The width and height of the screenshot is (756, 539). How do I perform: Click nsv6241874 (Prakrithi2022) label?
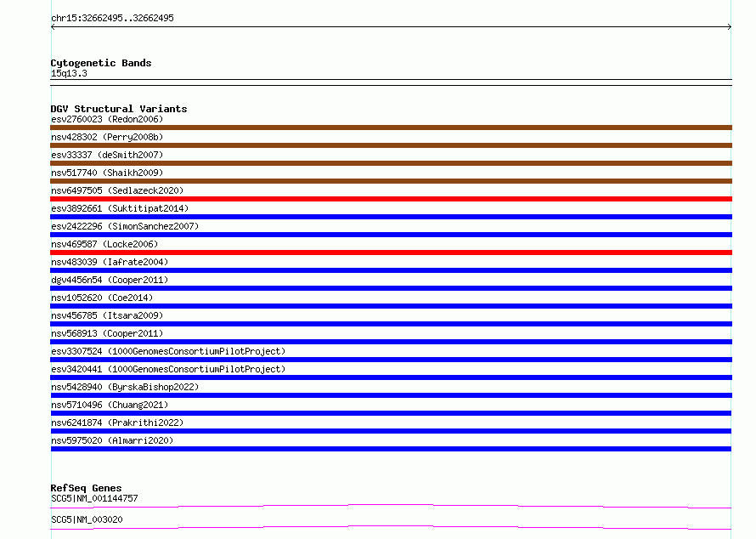[117, 423]
